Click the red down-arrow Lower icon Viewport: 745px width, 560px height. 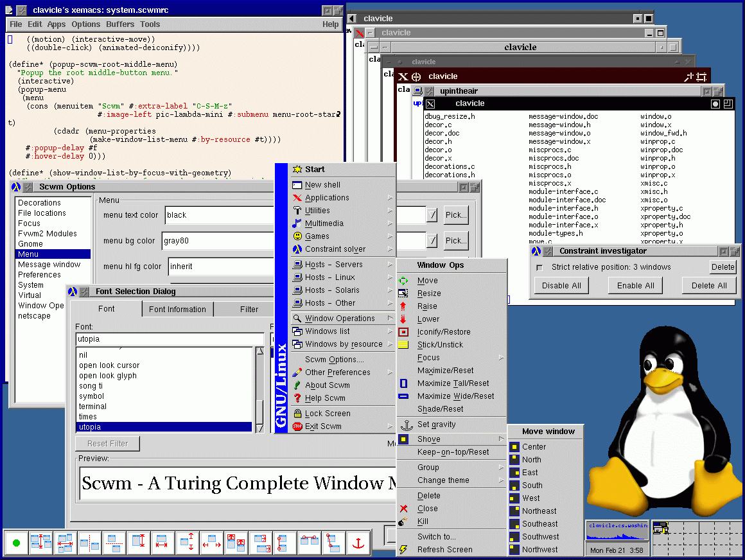coord(403,319)
